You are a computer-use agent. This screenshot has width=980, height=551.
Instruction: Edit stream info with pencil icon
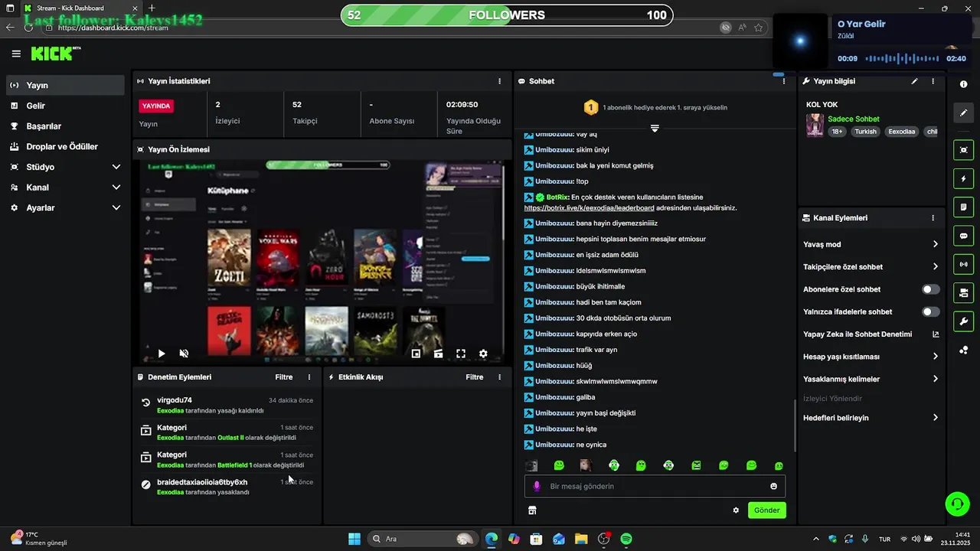(914, 81)
